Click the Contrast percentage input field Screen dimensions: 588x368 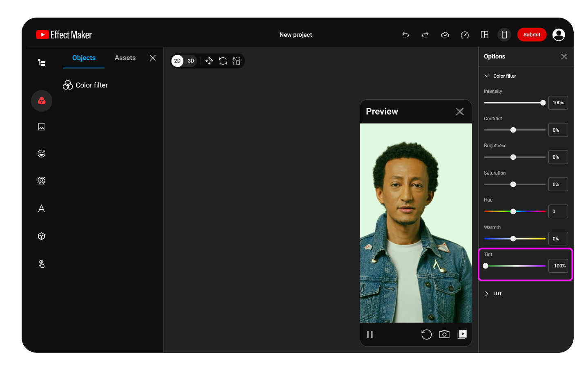tap(558, 130)
